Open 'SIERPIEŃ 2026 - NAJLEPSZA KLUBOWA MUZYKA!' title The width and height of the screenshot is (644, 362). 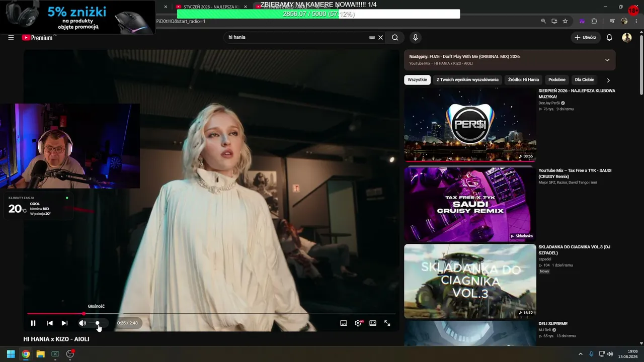coord(577,94)
